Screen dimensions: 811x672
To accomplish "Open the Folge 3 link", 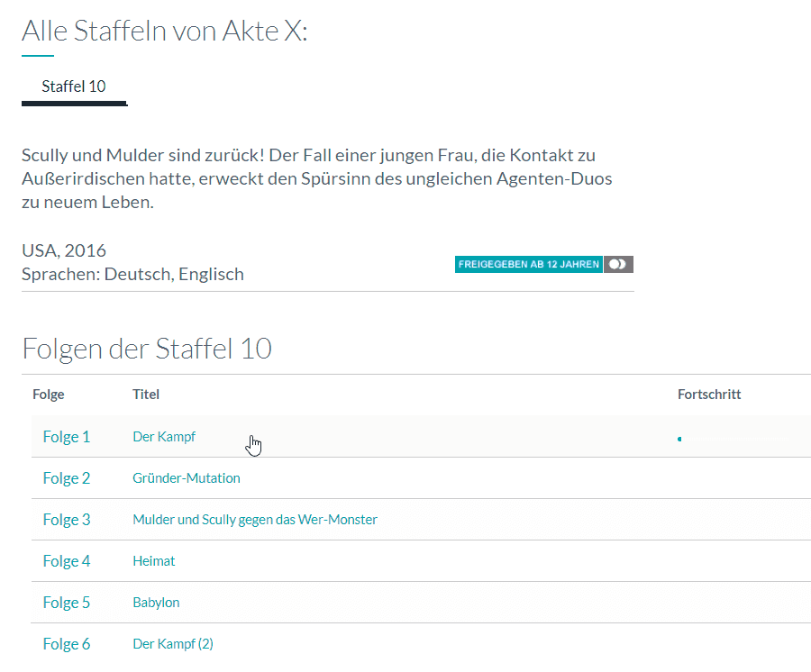I will point(66,520).
